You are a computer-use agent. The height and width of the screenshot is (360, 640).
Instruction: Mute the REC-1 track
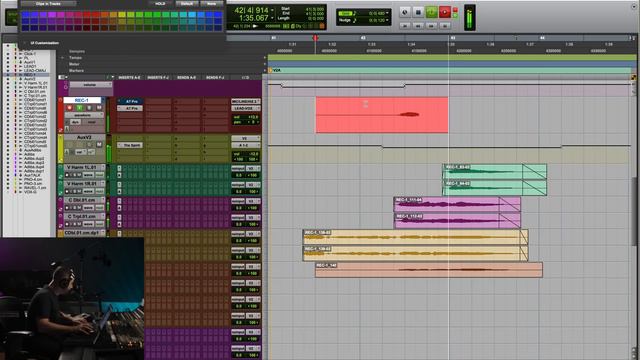[99, 108]
